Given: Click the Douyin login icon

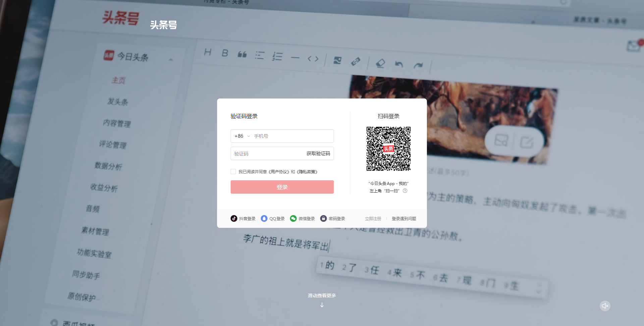Looking at the screenshot, I should (x=234, y=218).
